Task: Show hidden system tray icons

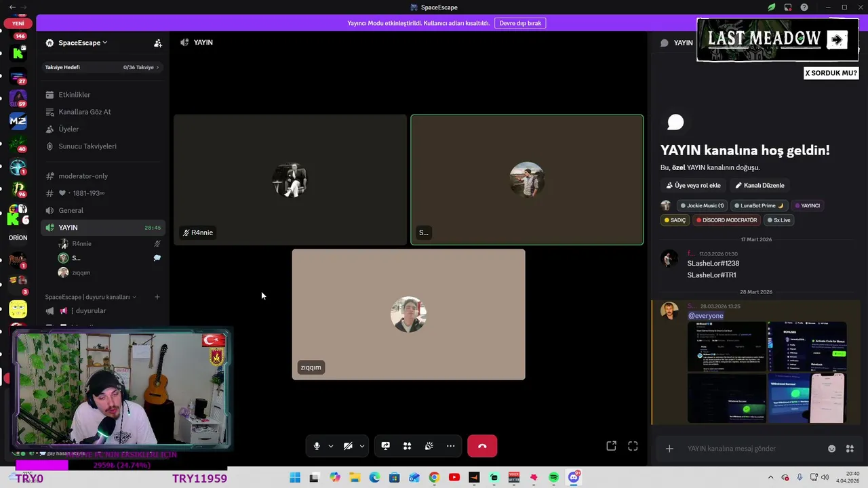Action: coord(770,478)
